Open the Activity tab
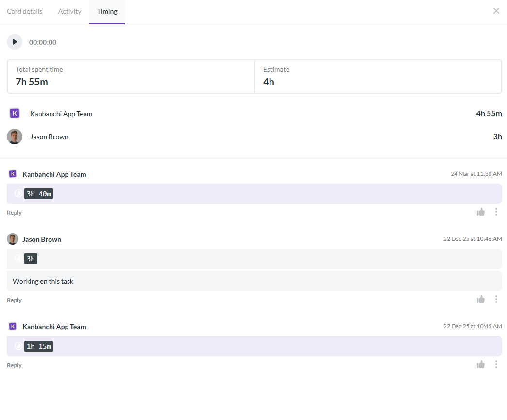The height and width of the screenshot is (420, 507). click(x=69, y=11)
